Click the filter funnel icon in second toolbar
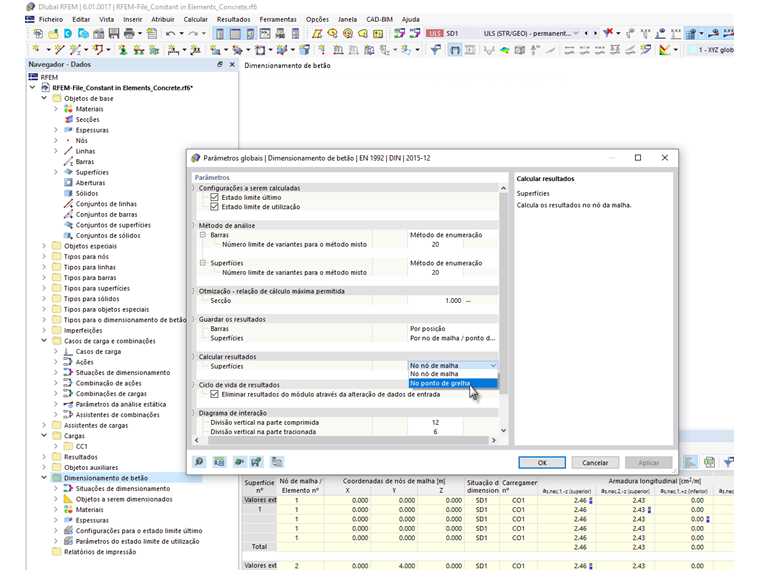 [435, 49]
